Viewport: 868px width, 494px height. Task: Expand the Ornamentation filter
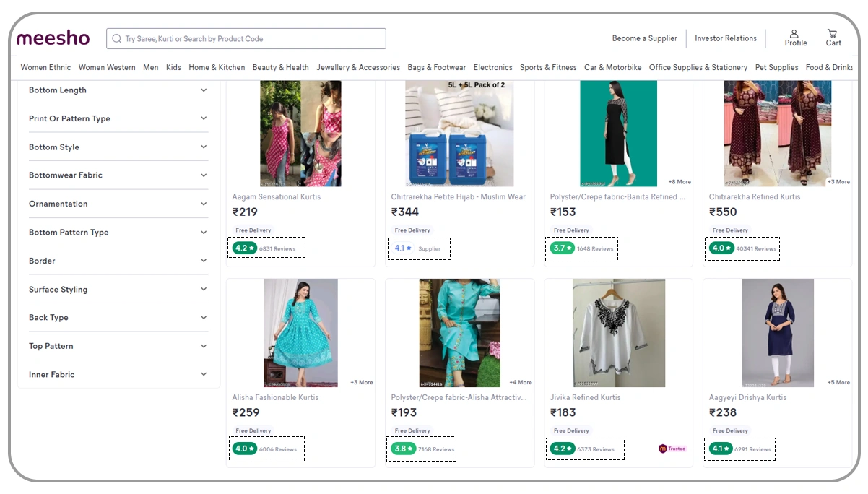[118, 203]
